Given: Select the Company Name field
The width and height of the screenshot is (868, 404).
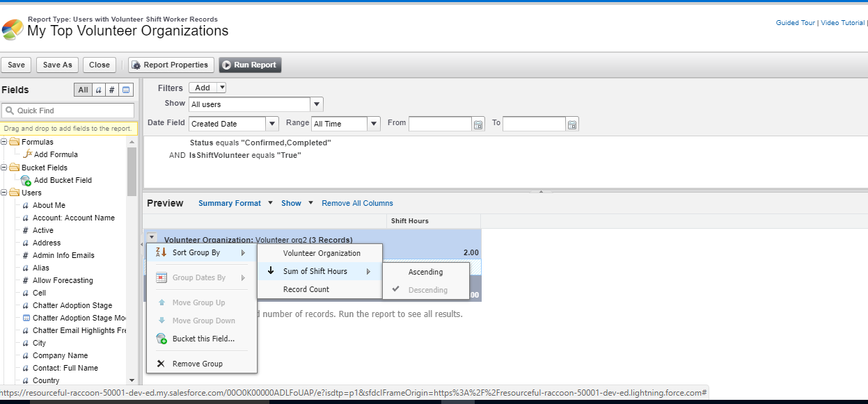Looking at the screenshot, I should (x=60, y=355).
